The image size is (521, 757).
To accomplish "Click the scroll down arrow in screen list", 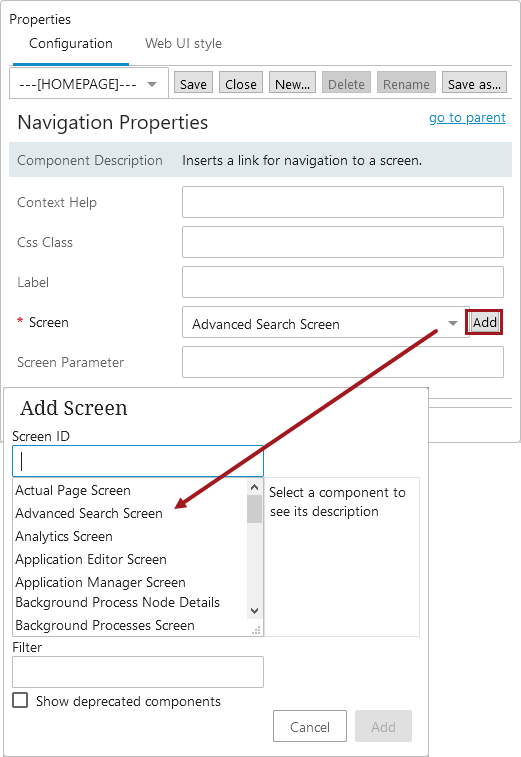I will click(254, 611).
